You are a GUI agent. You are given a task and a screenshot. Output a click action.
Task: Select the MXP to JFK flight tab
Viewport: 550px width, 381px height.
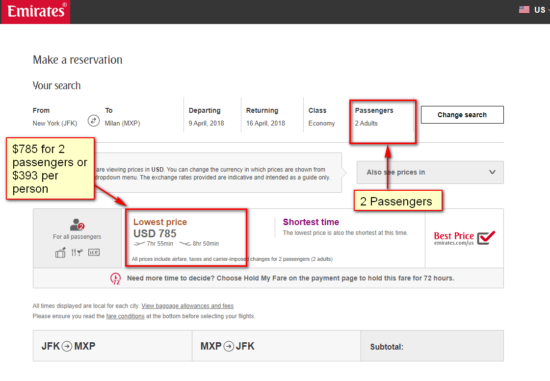point(276,346)
